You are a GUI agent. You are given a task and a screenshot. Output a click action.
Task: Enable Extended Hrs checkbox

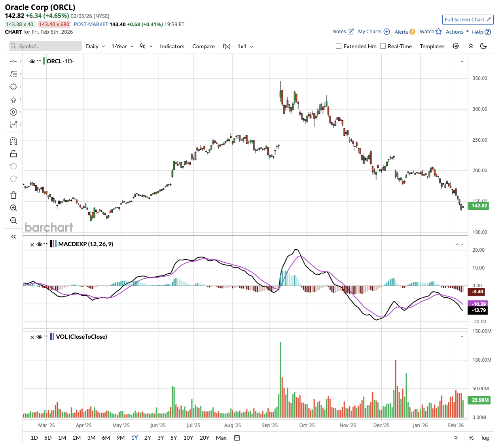339,46
